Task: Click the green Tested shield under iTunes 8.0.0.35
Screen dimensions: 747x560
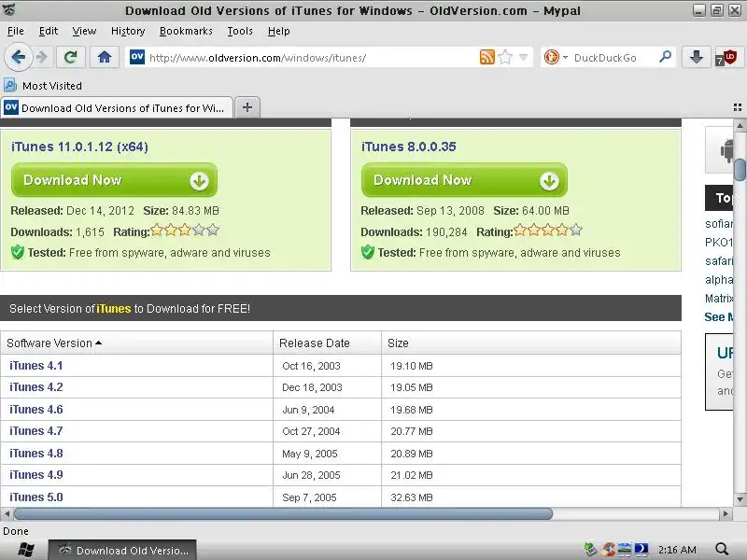Action: coord(368,252)
